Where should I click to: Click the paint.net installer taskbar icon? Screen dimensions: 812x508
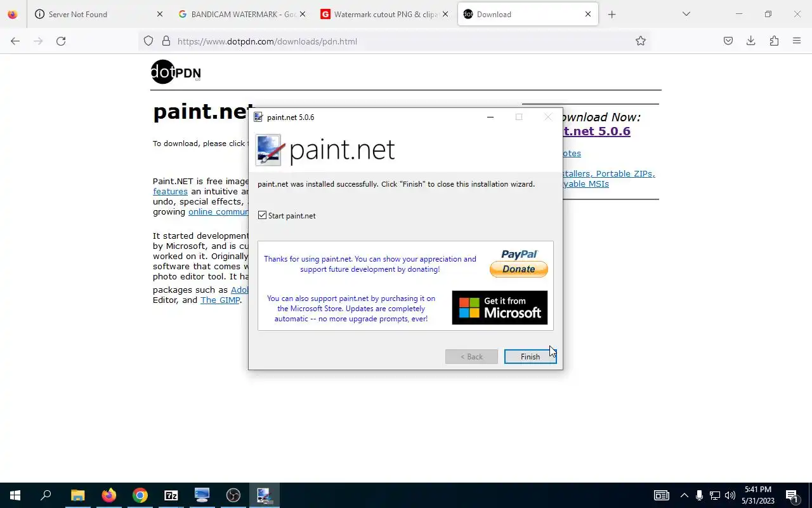tap(265, 495)
